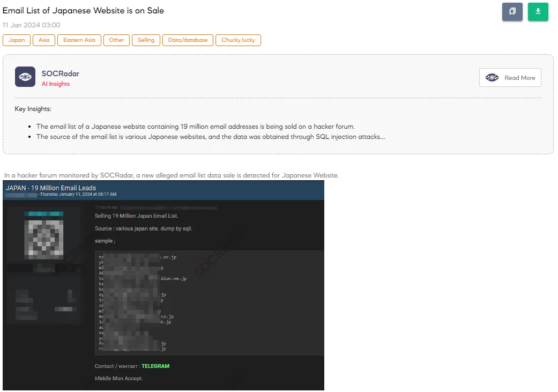Screen dimensions: 558x392
Task: Click the AI Insights label
Action: pyautogui.click(x=56, y=84)
